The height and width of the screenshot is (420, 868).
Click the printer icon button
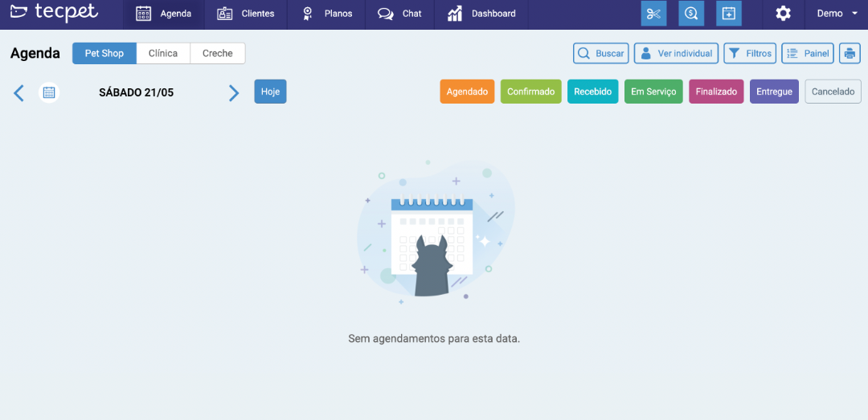pos(850,53)
